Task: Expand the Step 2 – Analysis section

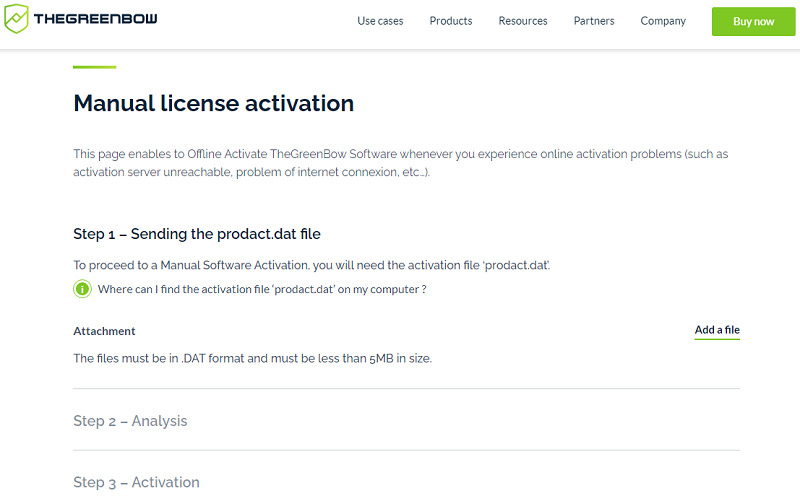Action: coord(130,421)
